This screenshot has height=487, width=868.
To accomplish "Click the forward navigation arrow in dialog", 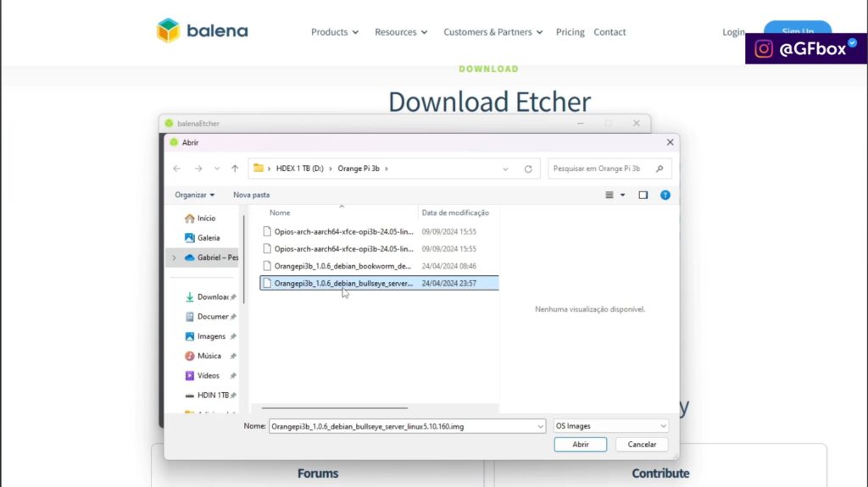I will (198, 169).
